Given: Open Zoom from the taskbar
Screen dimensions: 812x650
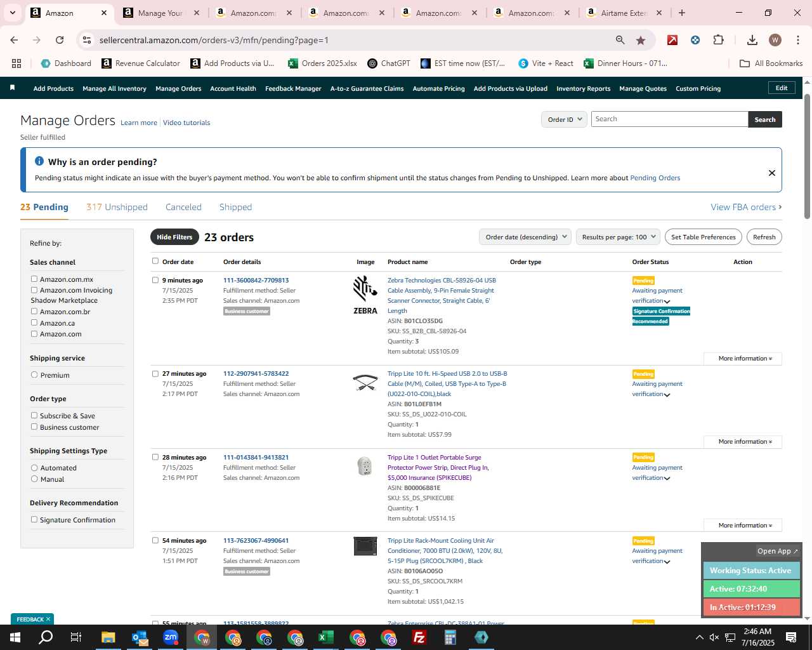Looking at the screenshot, I should (171, 637).
